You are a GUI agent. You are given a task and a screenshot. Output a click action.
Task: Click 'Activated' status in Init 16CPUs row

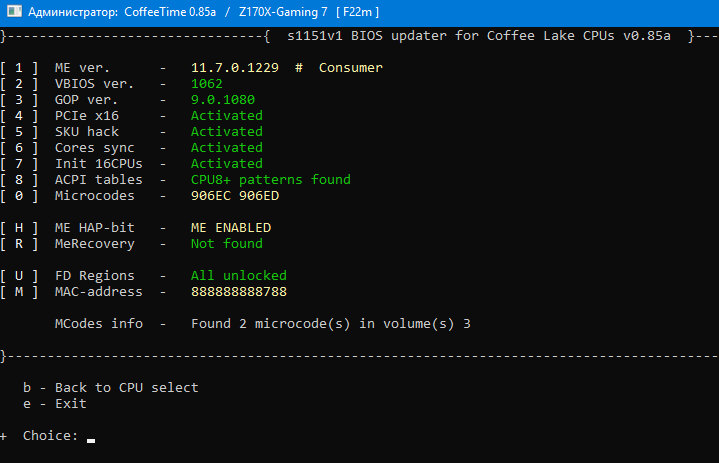tap(227, 164)
